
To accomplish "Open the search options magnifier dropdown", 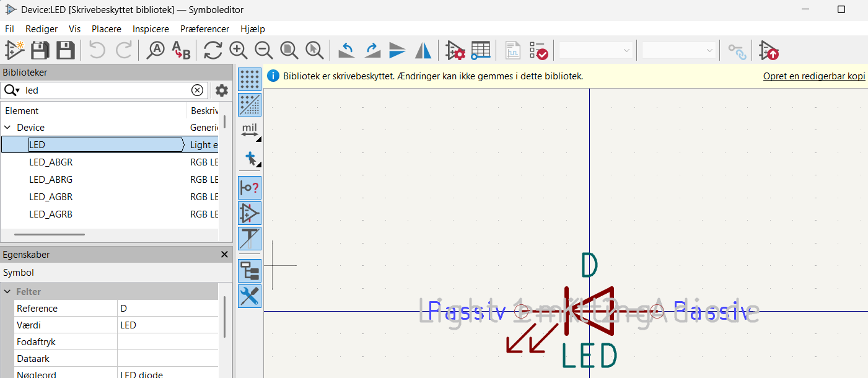I will point(12,90).
